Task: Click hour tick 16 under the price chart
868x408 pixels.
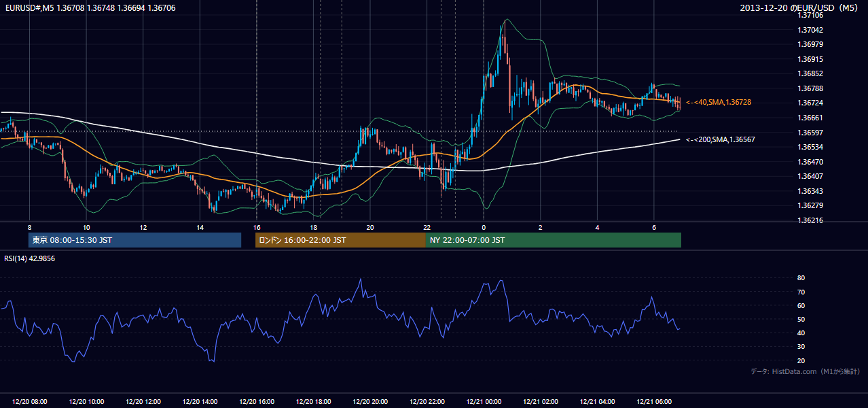Action: tap(257, 227)
